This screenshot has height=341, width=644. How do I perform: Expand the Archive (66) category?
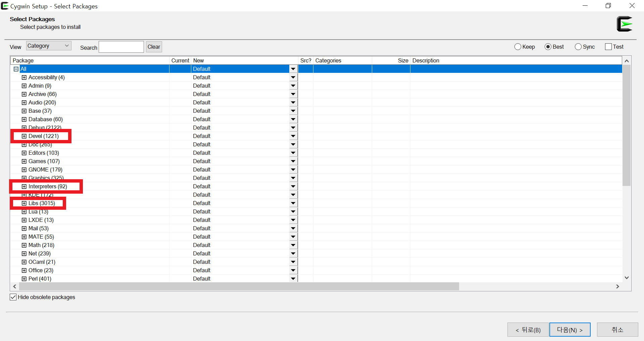pyautogui.click(x=24, y=94)
